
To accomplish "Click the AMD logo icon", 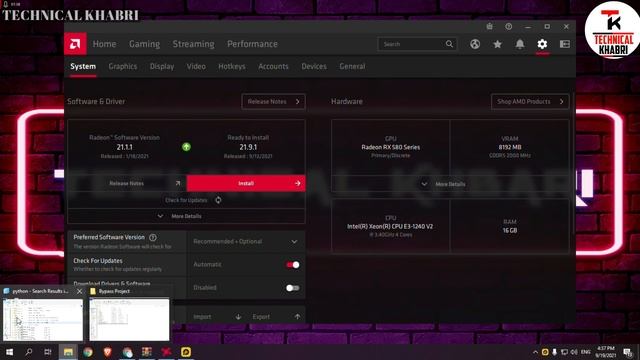I will pos(75,44).
